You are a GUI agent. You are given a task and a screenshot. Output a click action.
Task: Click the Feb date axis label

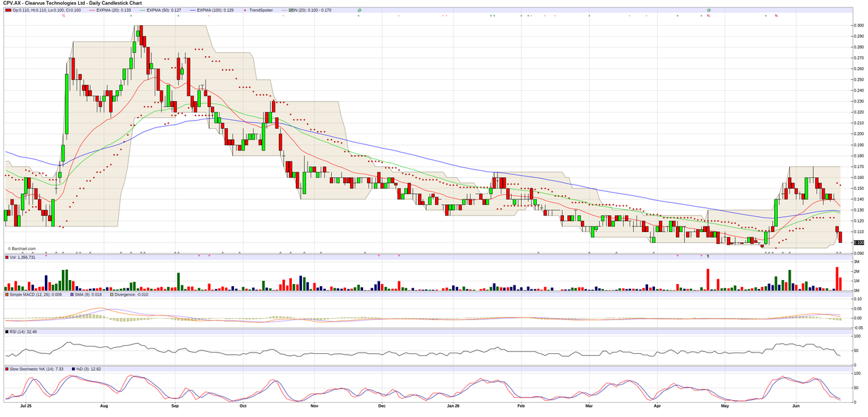point(521,407)
